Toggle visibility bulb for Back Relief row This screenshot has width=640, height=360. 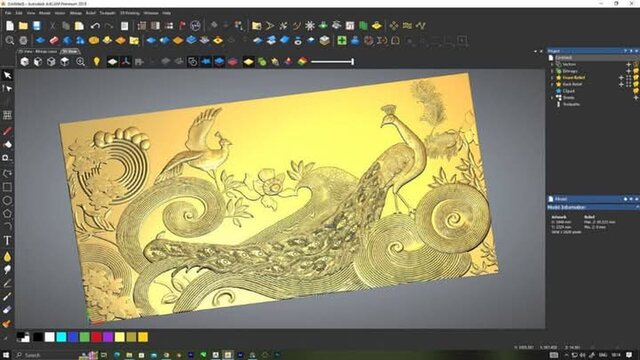(636, 84)
